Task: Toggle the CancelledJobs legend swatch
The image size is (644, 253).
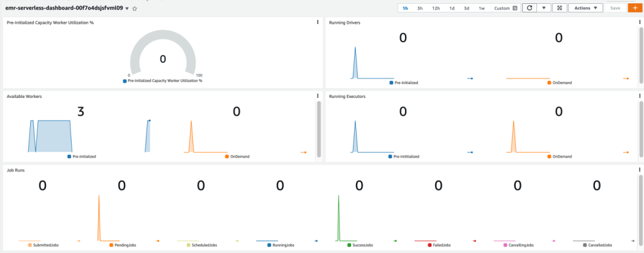Action: [x=585, y=245]
